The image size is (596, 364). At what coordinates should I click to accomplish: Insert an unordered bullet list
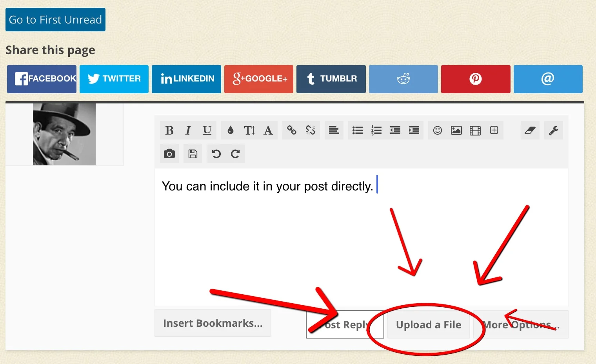358,130
